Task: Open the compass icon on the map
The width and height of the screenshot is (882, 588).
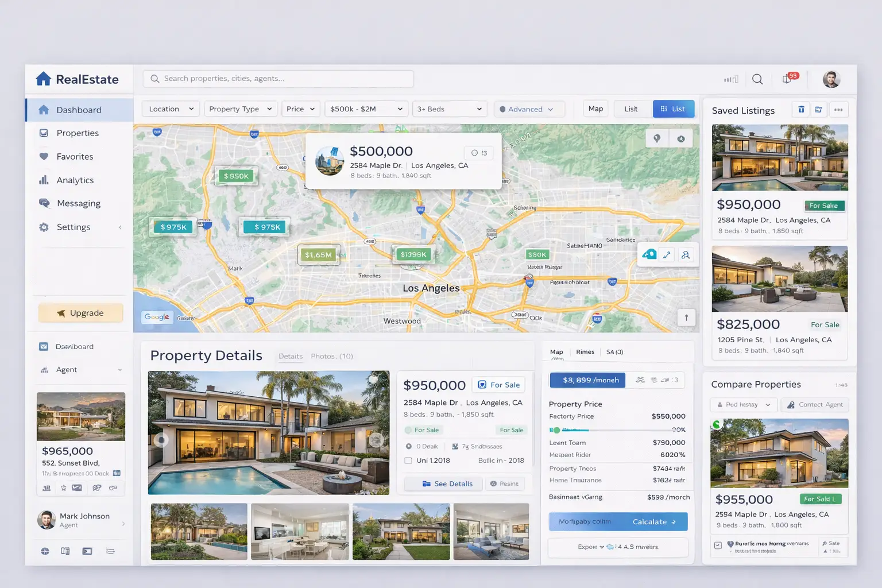Action: point(681,138)
